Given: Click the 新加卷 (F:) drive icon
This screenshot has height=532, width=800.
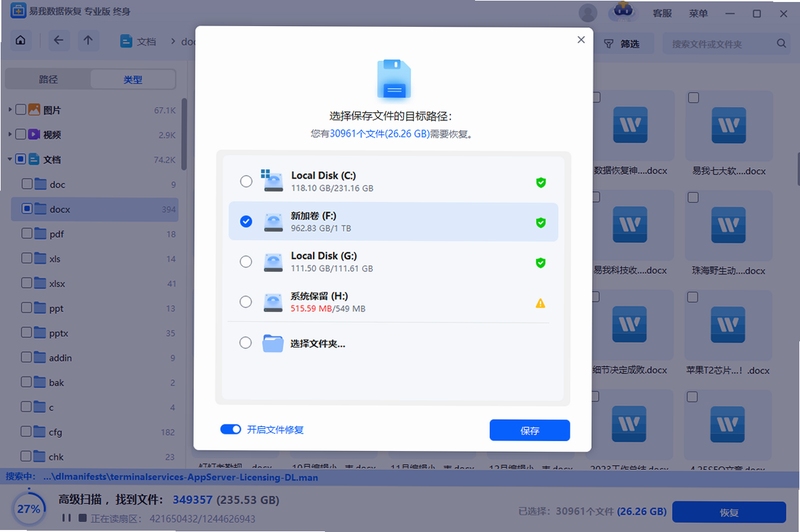Looking at the screenshot, I should (273, 222).
